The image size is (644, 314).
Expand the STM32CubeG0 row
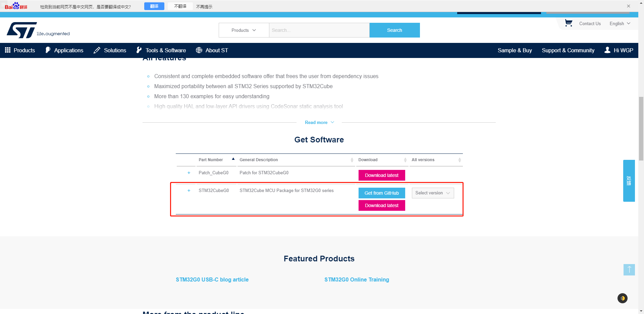point(189,190)
